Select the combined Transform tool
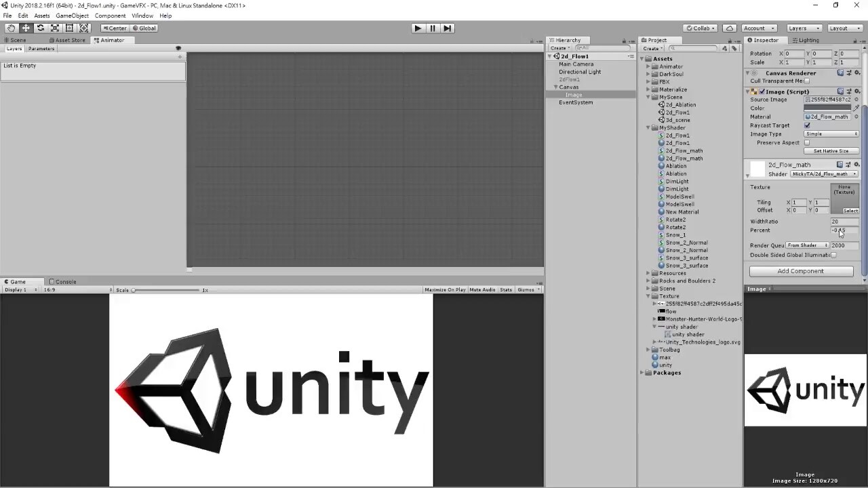This screenshot has width=868, height=488. tap(84, 28)
